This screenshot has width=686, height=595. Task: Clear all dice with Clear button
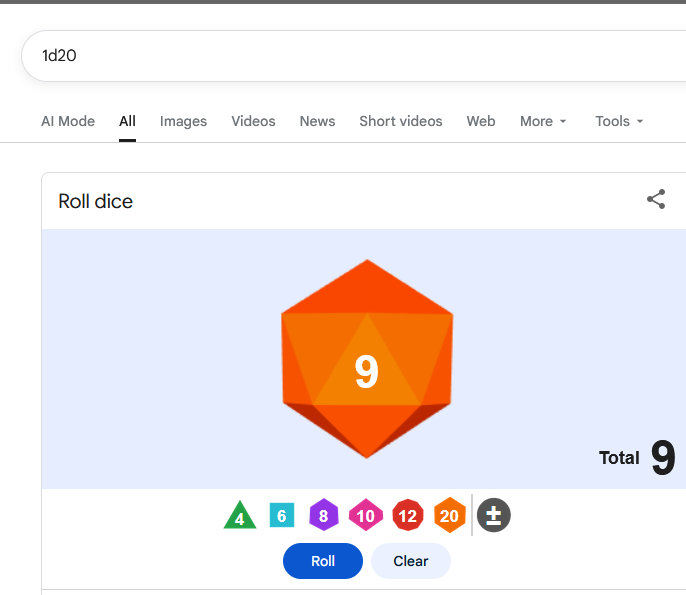click(x=410, y=561)
